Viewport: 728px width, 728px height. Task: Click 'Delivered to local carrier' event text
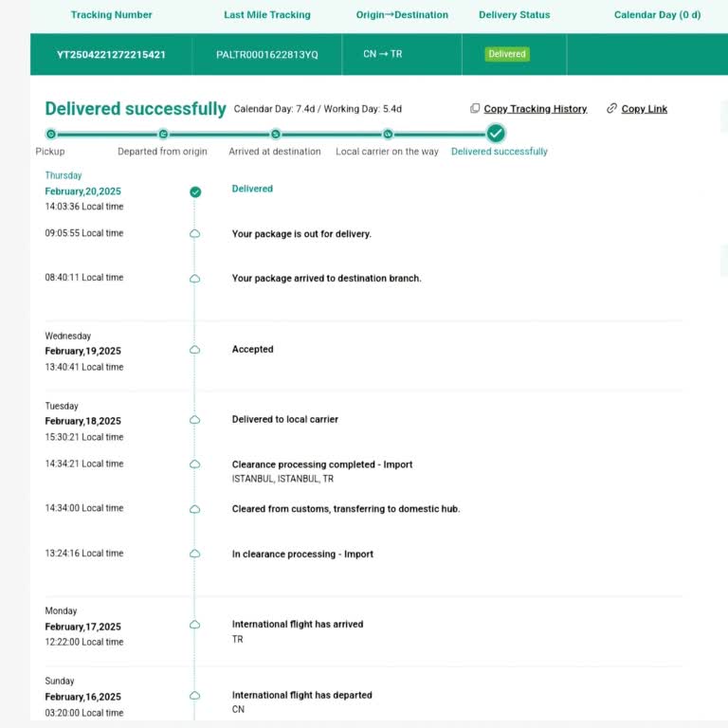285,419
